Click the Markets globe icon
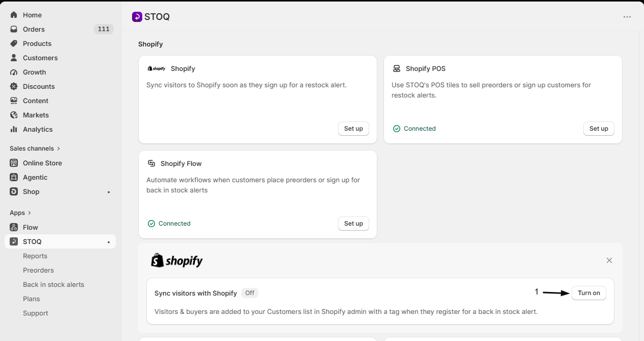The image size is (644, 341). (14, 115)
